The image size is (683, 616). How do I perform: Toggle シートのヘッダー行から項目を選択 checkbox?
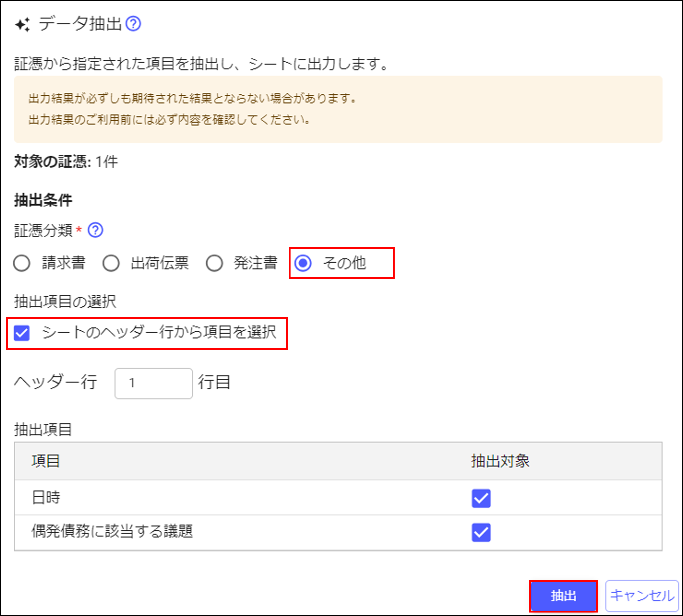[22, 333]
